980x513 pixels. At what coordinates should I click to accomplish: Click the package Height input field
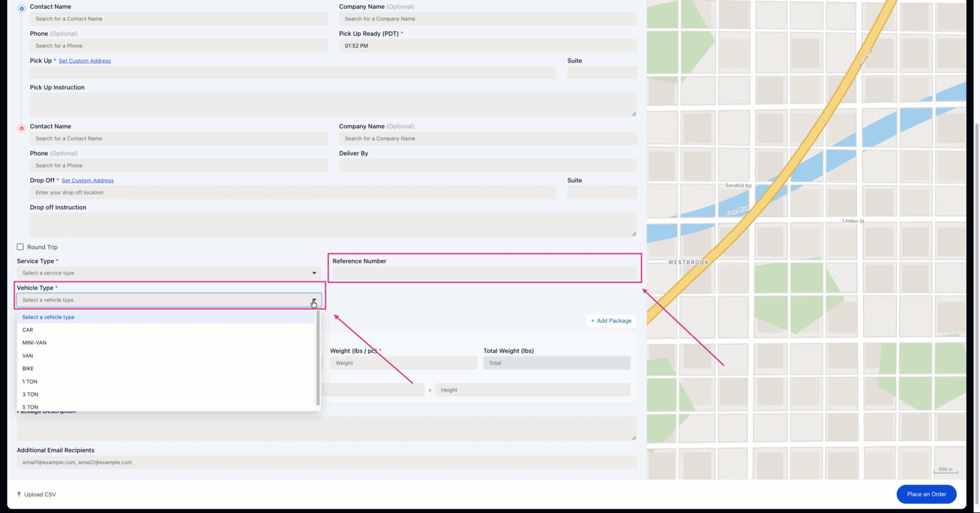pyautogui.click(x=533, y=390)
